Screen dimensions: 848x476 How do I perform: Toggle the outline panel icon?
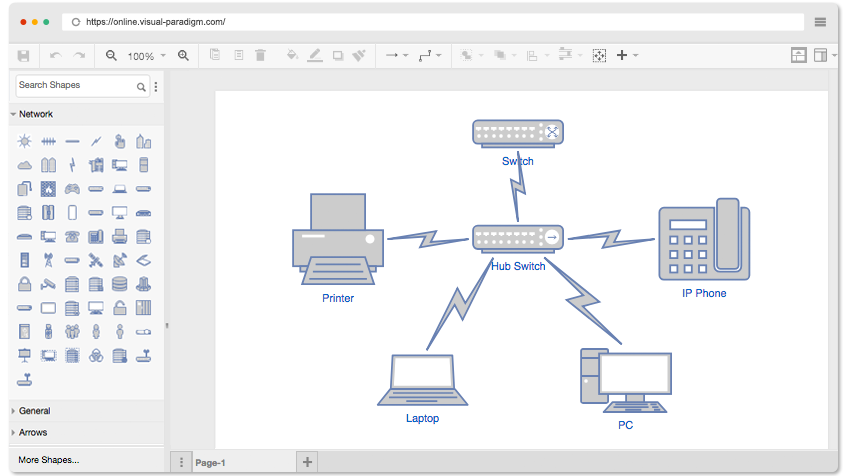[x=798, y=55]
